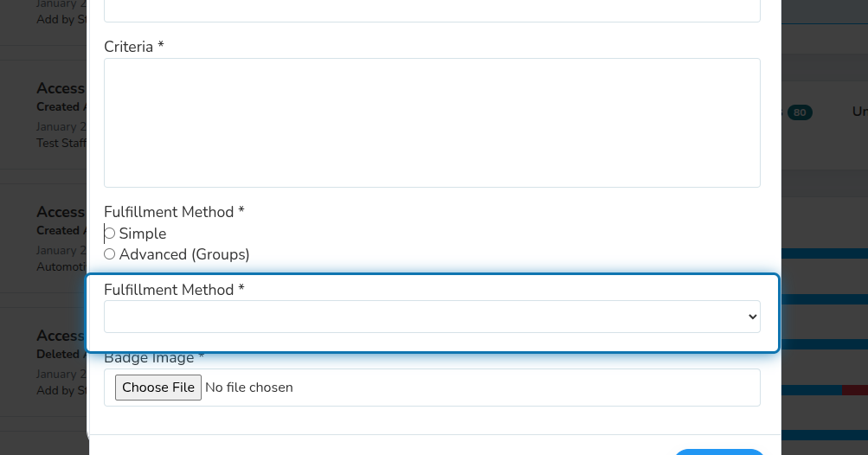Click the highlighted 'Fulfillment Method *' label above dropdown
This screenshot has height=455, width=868.
(x=174, y=290)
